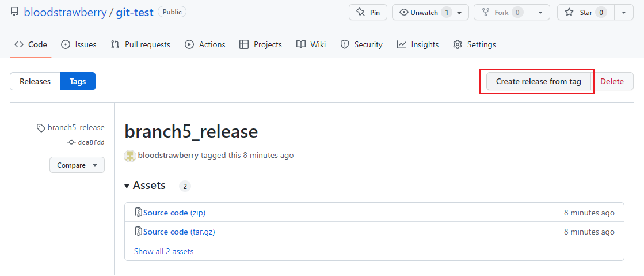Download Source code (tar.gz)
The height and width of the screenshot is (276, 644).
(179, 232)
